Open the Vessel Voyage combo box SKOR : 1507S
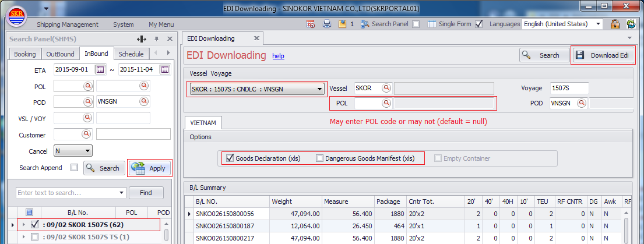The image size is (644, 244). [256, 89]
